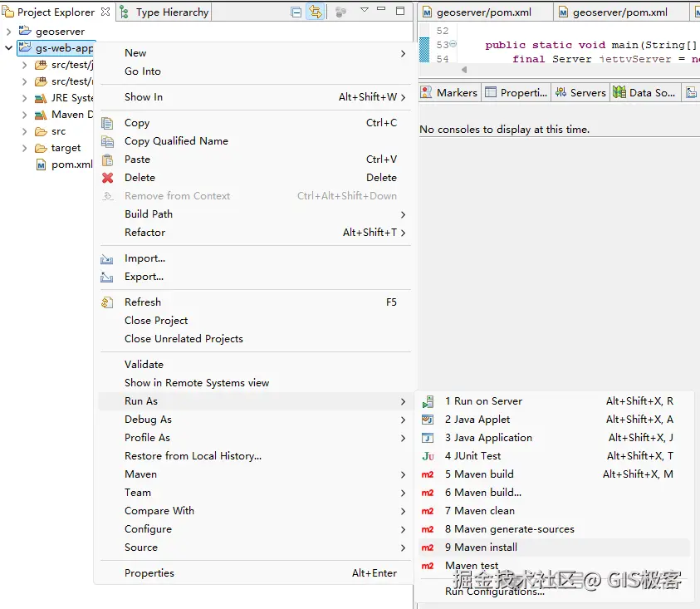This screenshot has height=609, width=700.
Task: Expand the JRE System Library node
Action: [x=25, y=98]
